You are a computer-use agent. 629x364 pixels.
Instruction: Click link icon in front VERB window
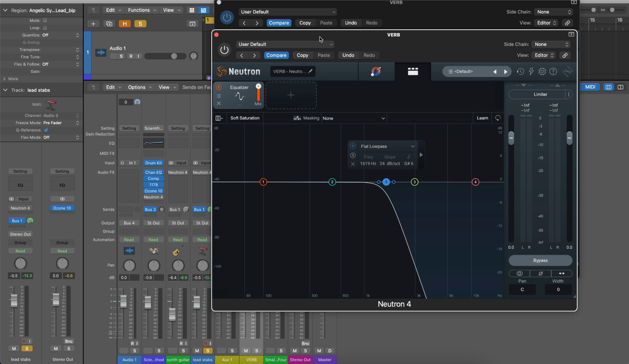pos(565,55)
